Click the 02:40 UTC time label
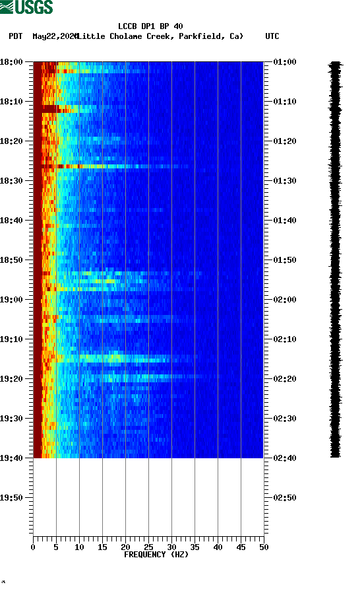This screenshot has height=589, width=364. pos(285,458)
